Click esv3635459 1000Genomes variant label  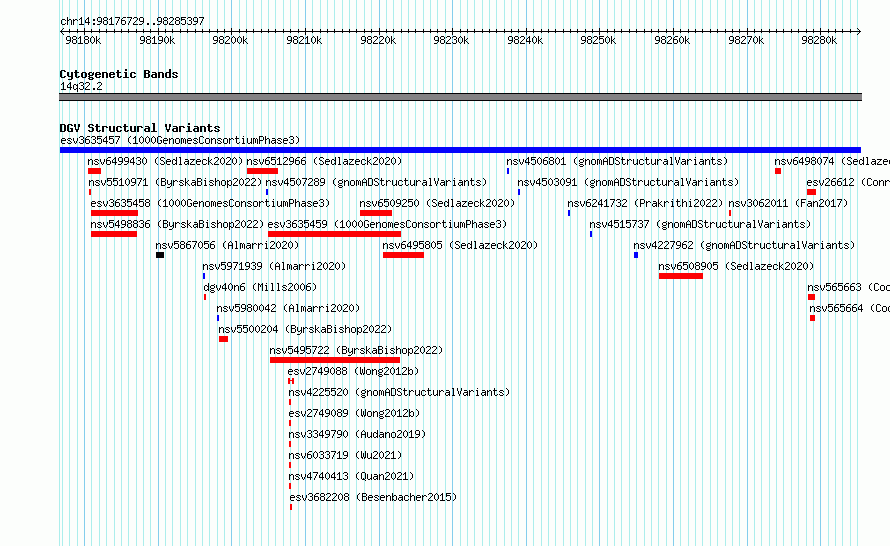click(x=387, y=224)
